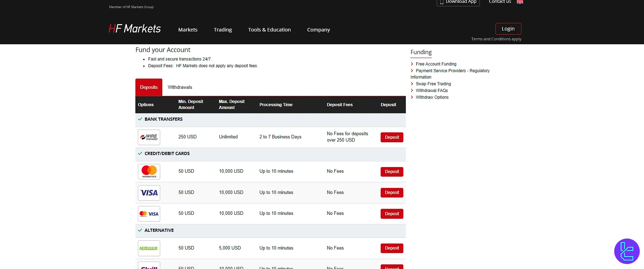The height and width of the screenshot is (269, 644).
Task: Open Free Account Funding link
Action: [x=436, y=64]
